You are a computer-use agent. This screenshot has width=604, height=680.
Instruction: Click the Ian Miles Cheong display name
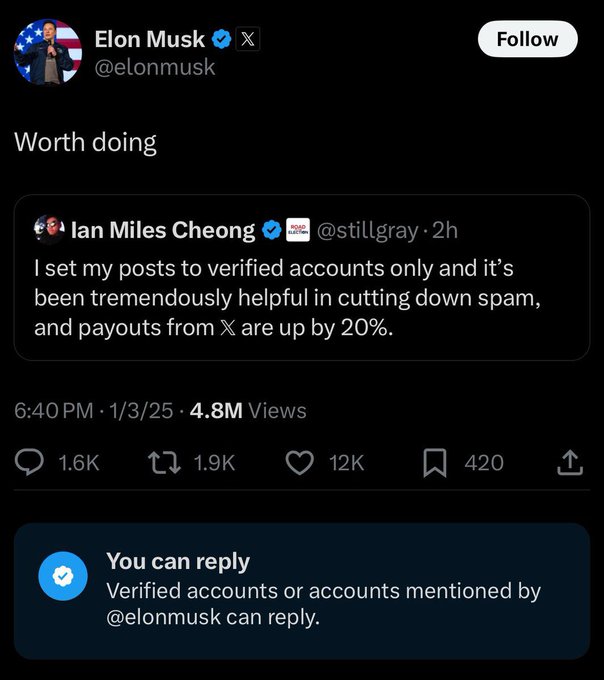coord(163,230)
